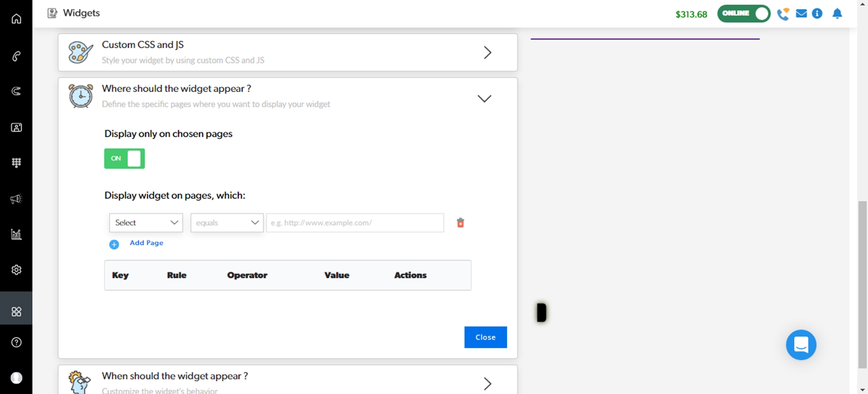
Task: Open the equals operator dropdown
Action: point(227,223)
